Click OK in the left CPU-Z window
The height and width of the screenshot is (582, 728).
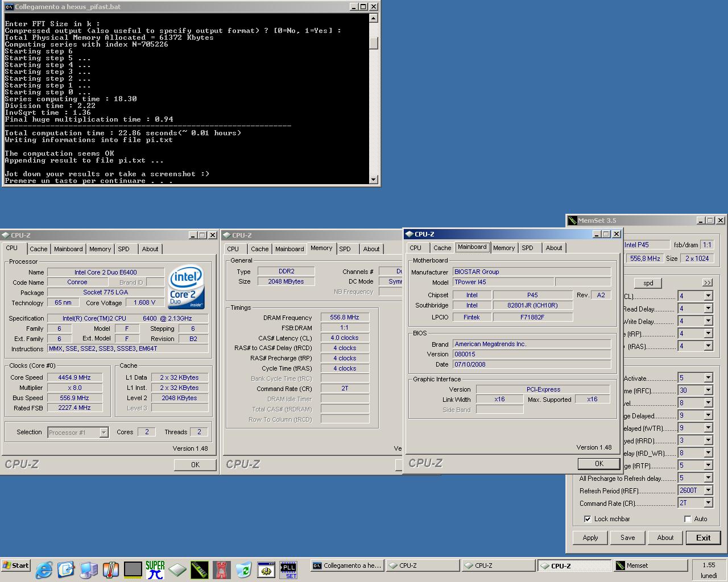[x=195, y=464]
